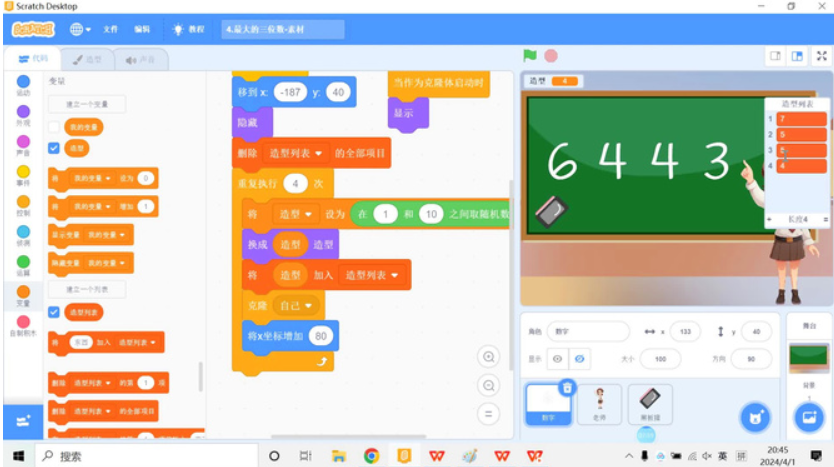
Task: Toggle the 造型 variable checkbox
Action: (54, 148)
